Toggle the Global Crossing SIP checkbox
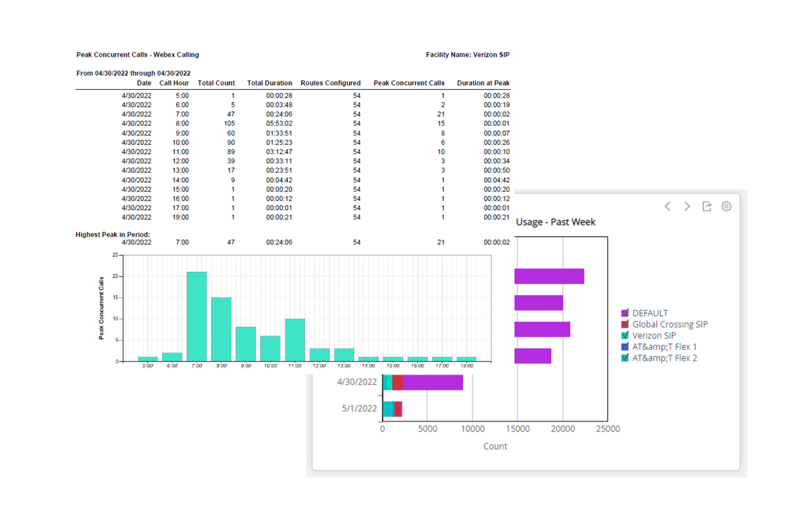The height and width of the screenshot is (522, 812). coord(625,324)
